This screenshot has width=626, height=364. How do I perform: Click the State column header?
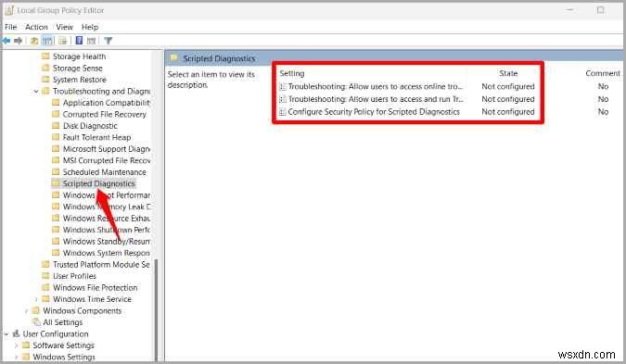(x=508, y=73)
